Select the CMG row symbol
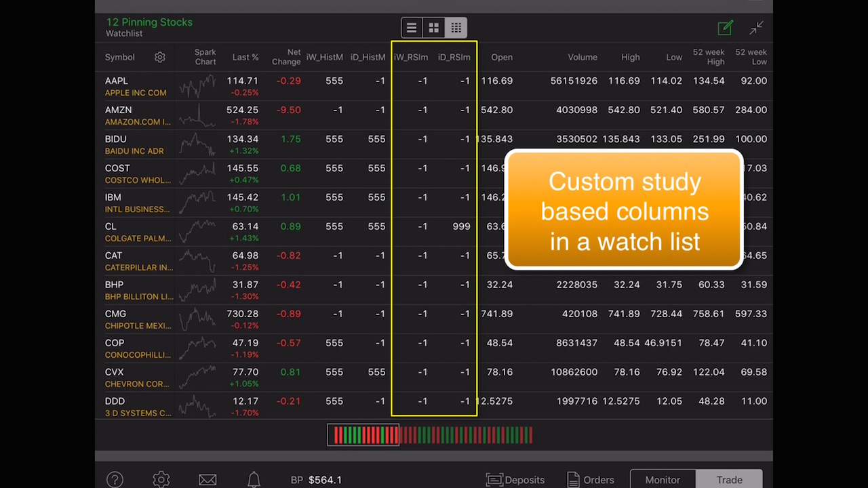 (x=116, y=314)
